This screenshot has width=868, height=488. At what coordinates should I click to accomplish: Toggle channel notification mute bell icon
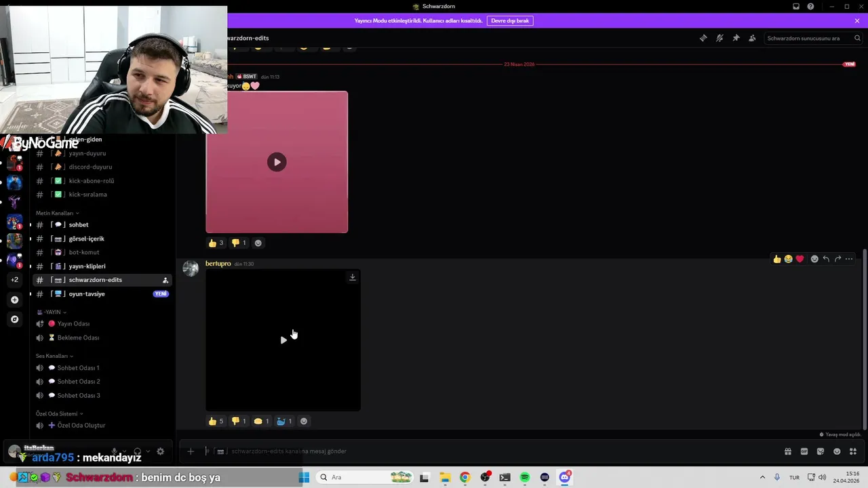click(x=719, y=38)
